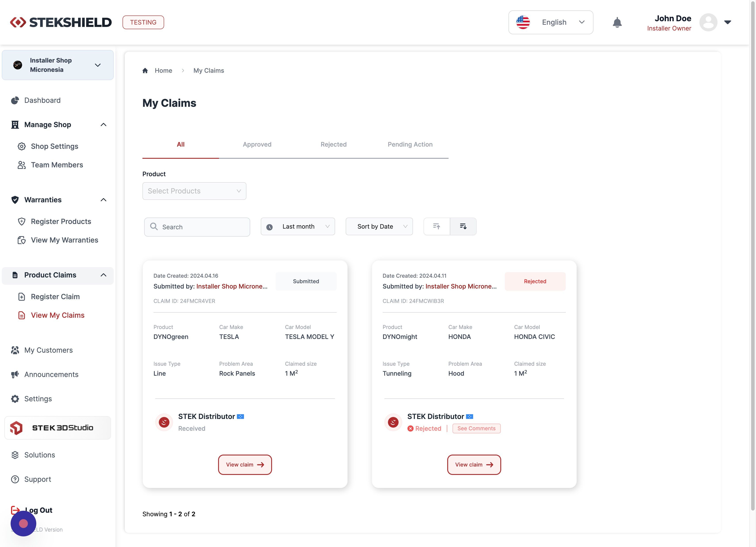The width and height of the screenshot is (756, 547).
Task: Open the Sort by Date dropdown
Action: pyautogui.click(x=379, y=227)
